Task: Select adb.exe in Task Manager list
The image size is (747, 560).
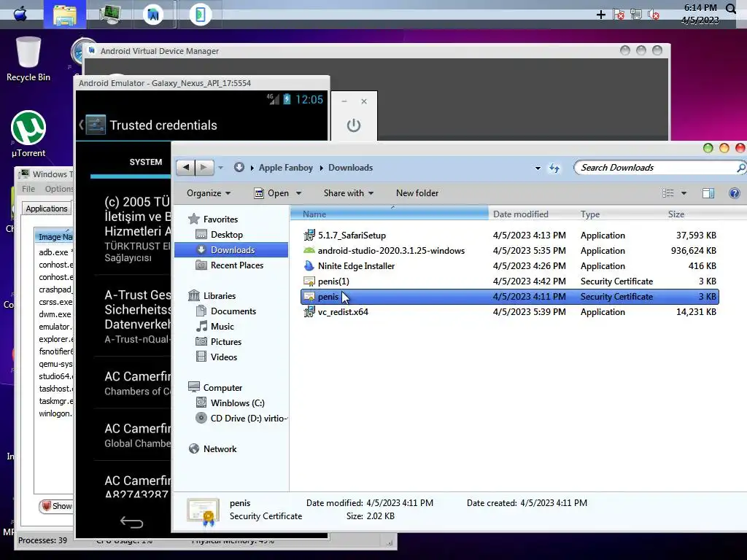Action: [54, 252]
